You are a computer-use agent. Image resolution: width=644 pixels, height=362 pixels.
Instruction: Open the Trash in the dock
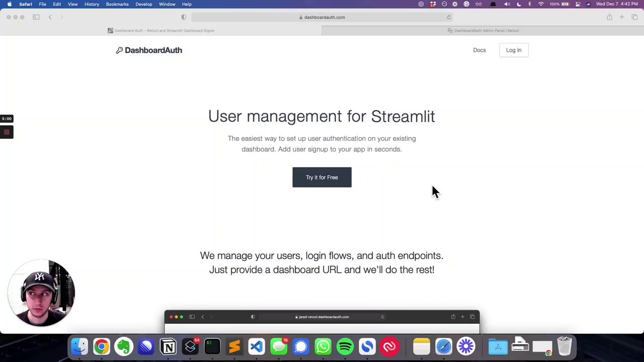coord(565,346)
